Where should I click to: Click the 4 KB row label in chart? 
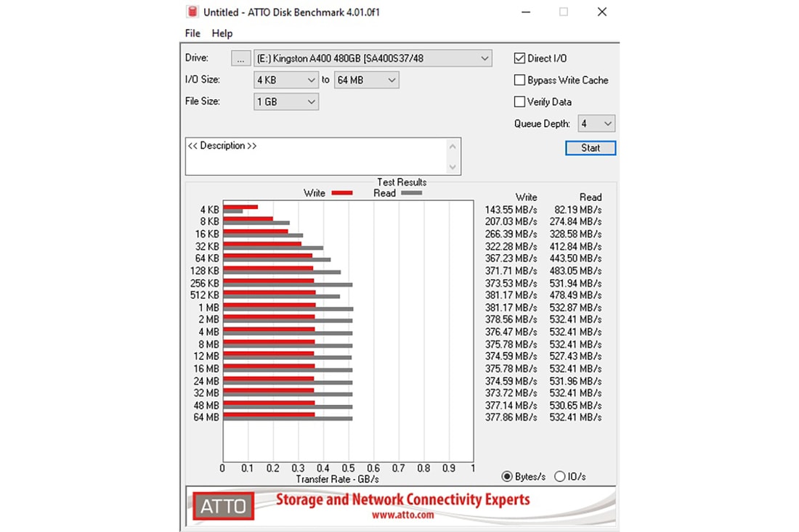(x=209, y=210)
